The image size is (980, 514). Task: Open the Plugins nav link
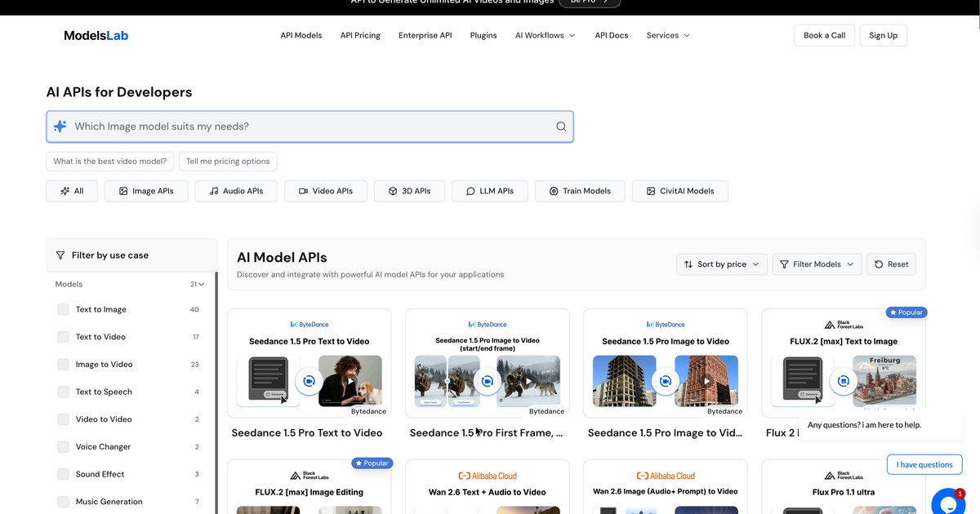(x=483, y=35)
